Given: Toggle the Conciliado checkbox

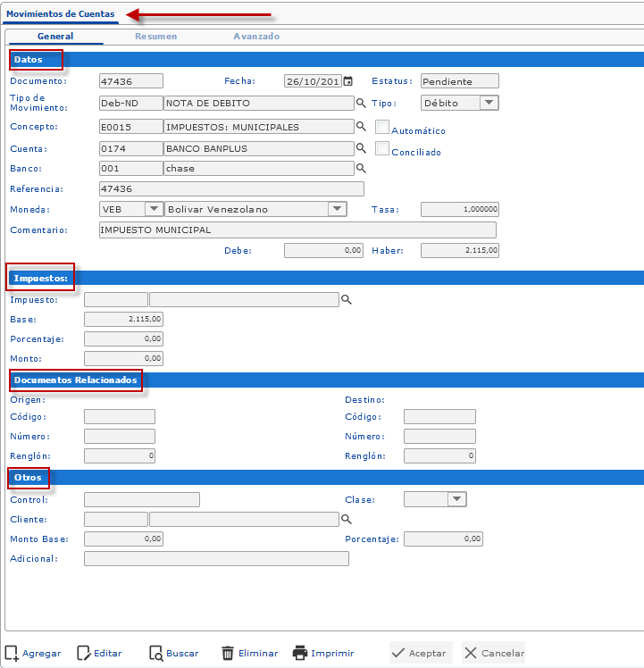Looking at the screenshot, I should (x=382, y=148).
